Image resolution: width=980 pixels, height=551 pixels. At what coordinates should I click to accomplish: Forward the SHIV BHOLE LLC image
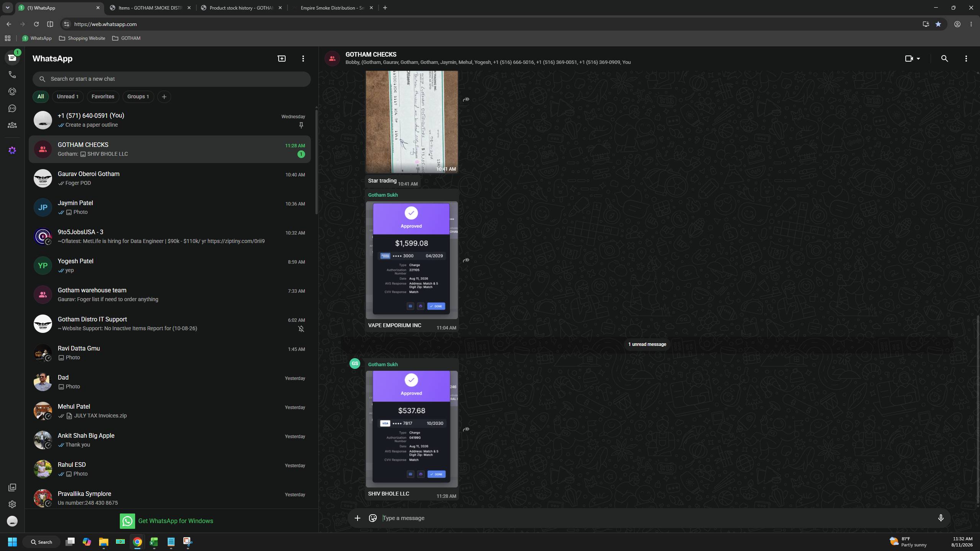(x=466, y=429)
